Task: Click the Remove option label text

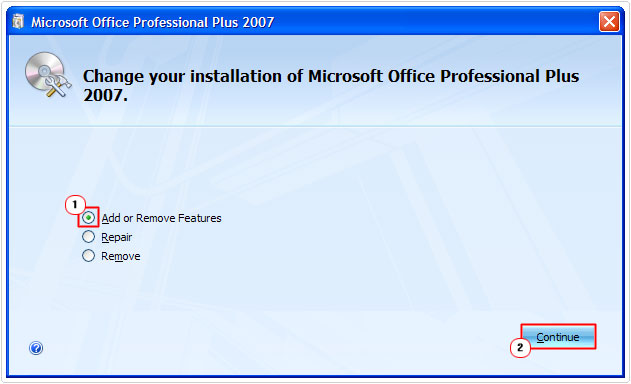Action: [121, 256]
